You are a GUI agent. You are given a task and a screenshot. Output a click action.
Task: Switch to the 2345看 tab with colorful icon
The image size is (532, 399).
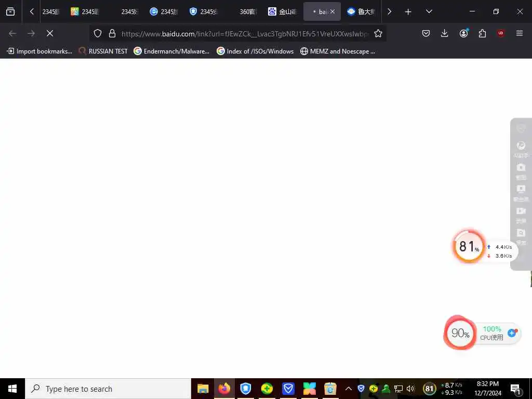tap(86, 11)
